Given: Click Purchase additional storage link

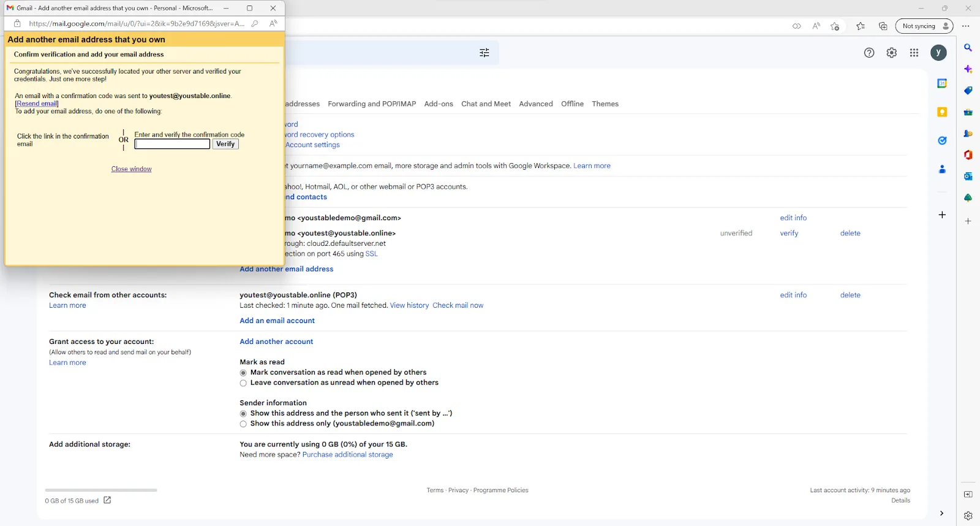Looking at the screenshot, I should (x=347, y=455).
